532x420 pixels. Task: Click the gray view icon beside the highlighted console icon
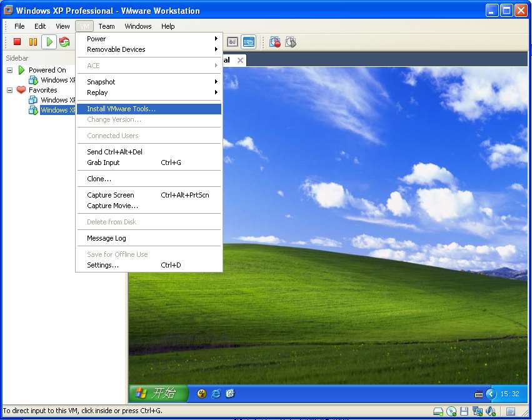[x=233, y=42]
